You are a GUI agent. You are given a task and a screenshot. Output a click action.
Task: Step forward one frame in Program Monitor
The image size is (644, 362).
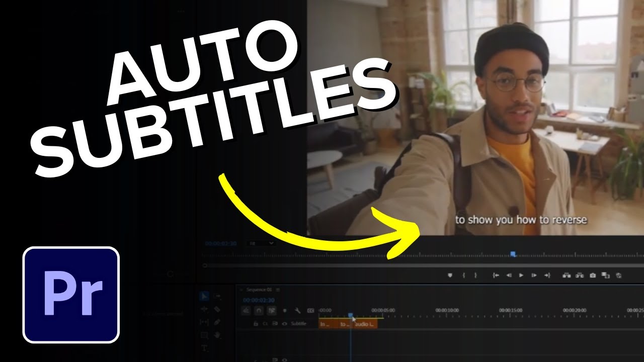pyautogui.click(x=534, y=275)
